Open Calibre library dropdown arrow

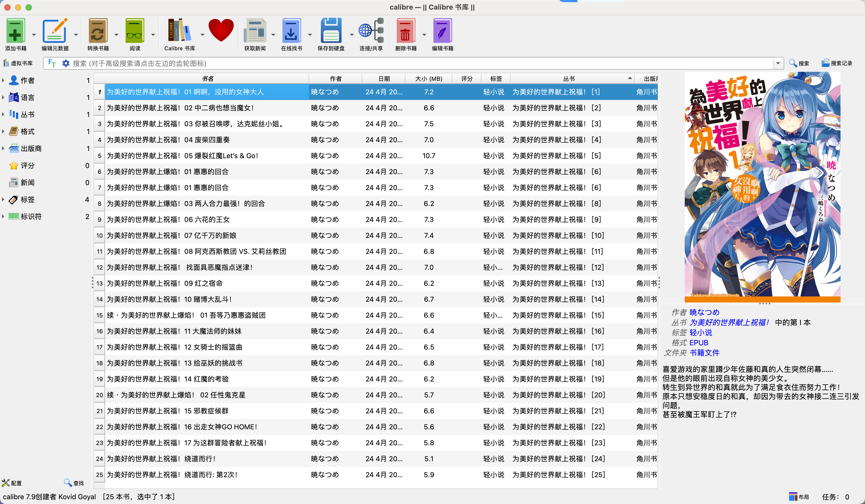(x=202, y=35)
